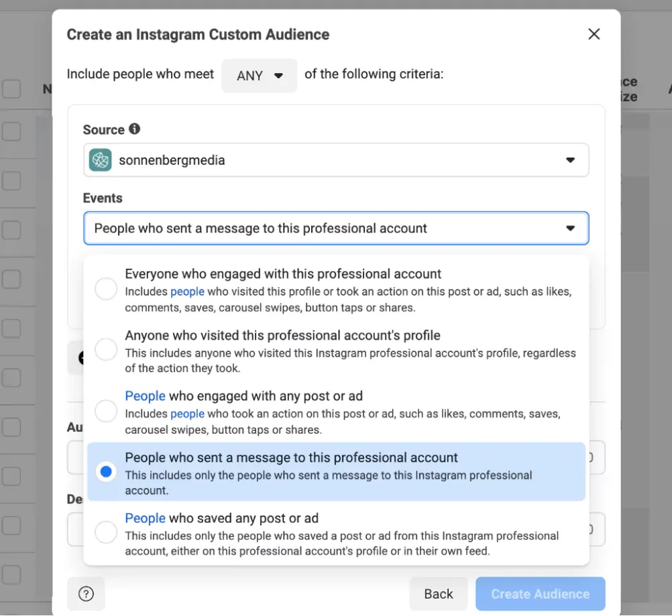Click 'of the following criteria:' text
This screenshot has height=616, width=672.
(x=374, y=74)
